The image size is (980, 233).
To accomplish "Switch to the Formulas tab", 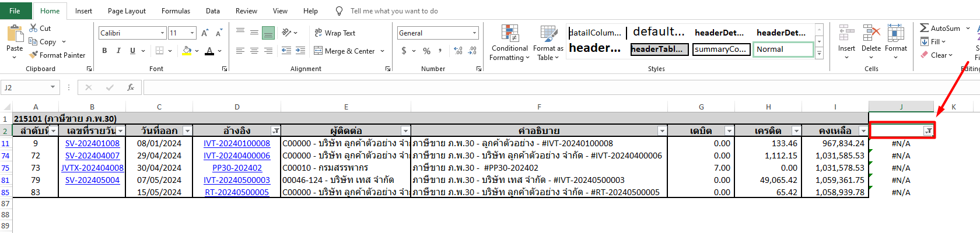I will (x=176, y=10).
